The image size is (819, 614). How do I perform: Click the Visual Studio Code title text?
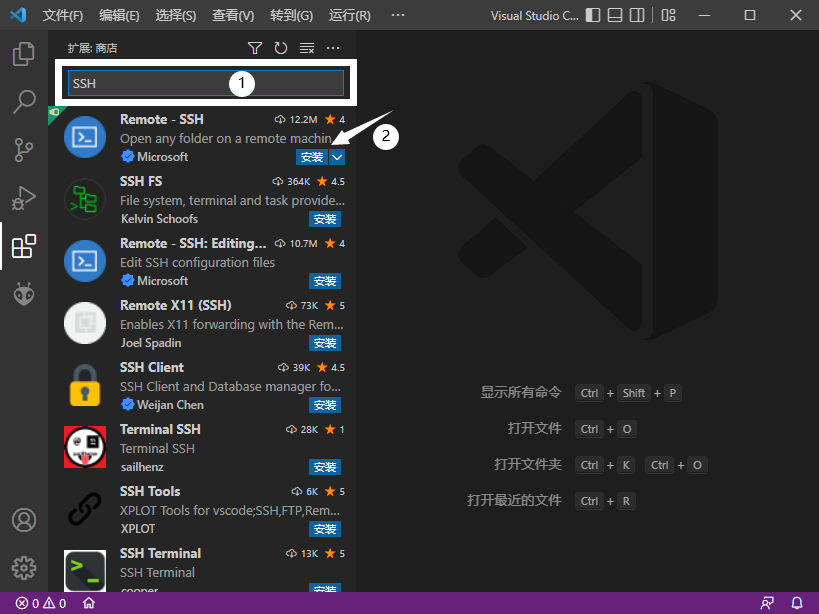534,16
